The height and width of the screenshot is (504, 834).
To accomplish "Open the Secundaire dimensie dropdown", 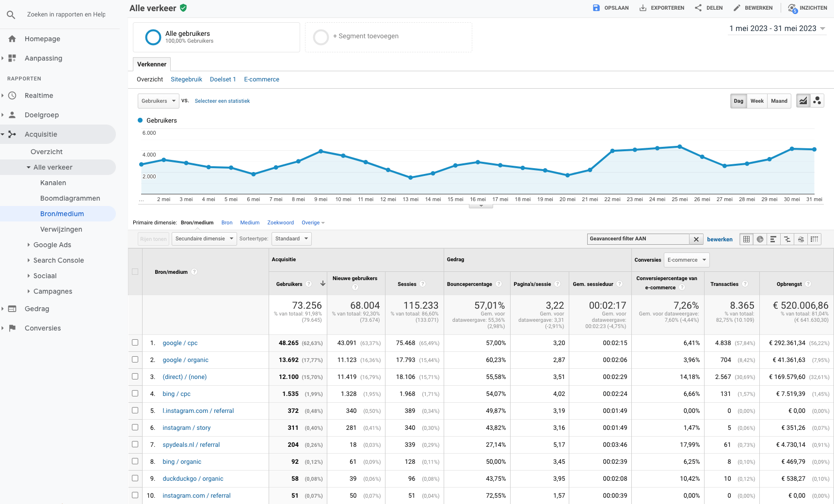I will [204, 239].
